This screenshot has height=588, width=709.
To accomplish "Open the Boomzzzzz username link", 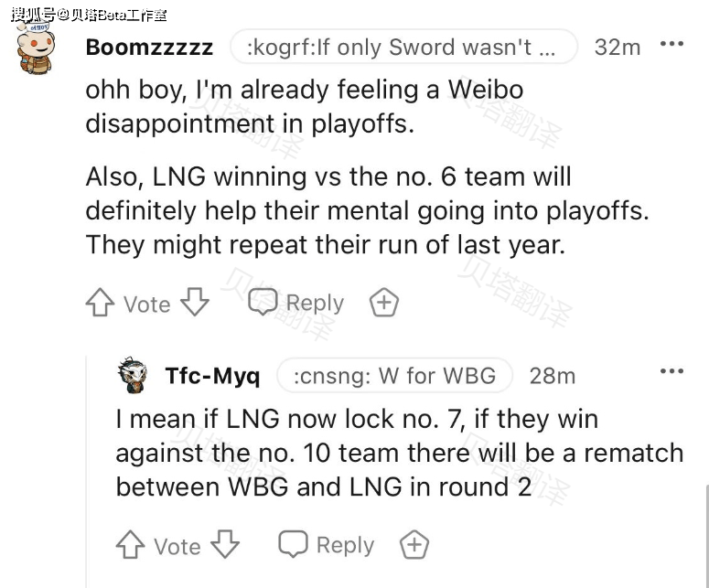I will [149, 48].
